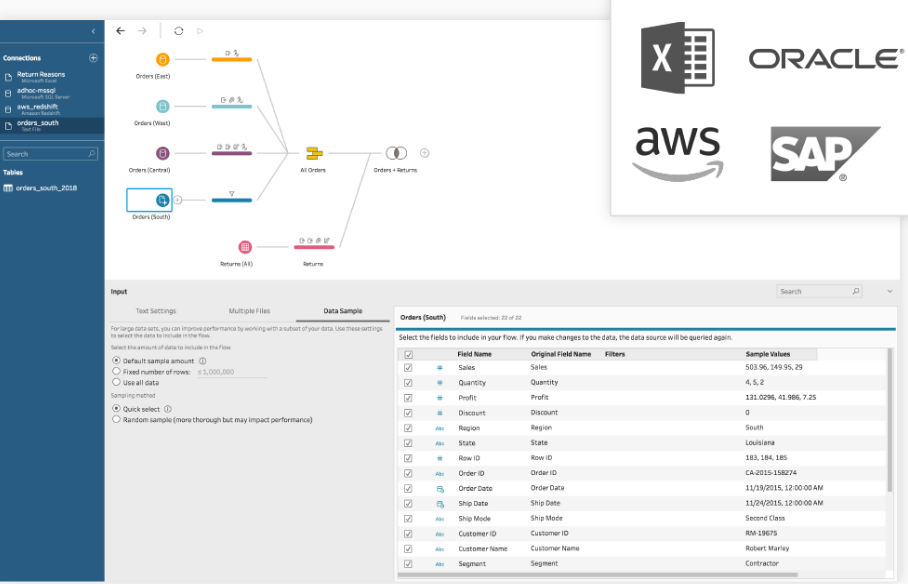Click the forward navigation arrow

143,31
